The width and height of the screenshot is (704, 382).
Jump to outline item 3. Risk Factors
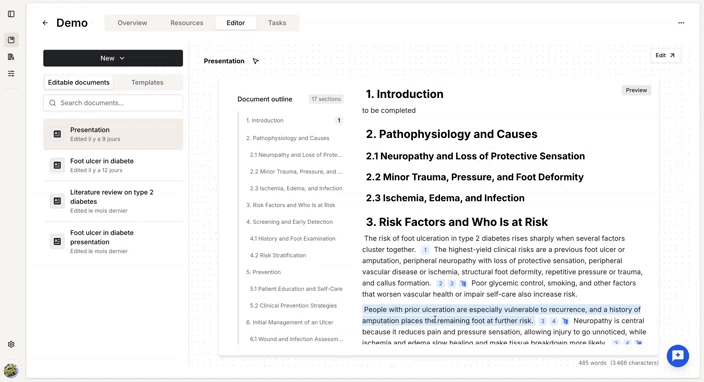(x=290, y=205)
